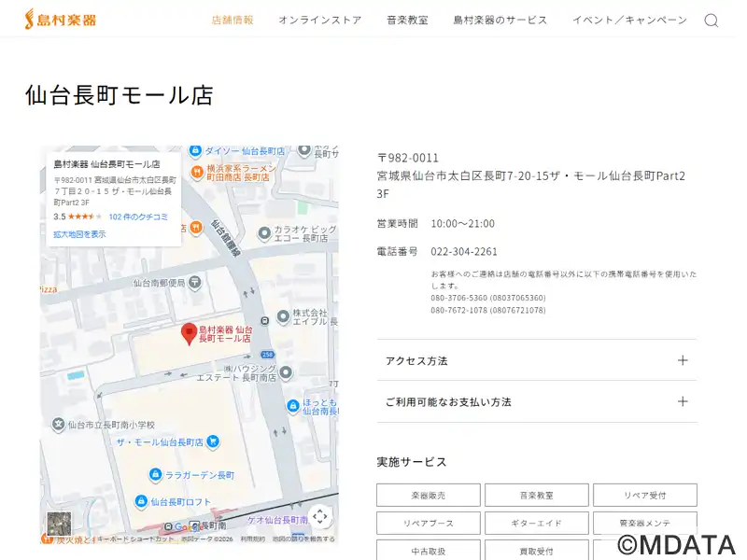Open the オンラインストア menu item
This screenshot has width=747, height=560.
click(319, 21)
